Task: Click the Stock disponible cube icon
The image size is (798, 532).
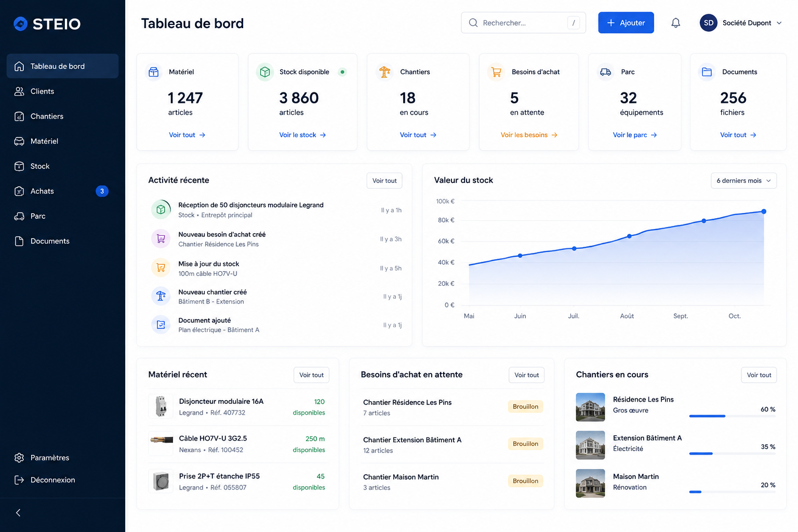Action: click(265, 72)
